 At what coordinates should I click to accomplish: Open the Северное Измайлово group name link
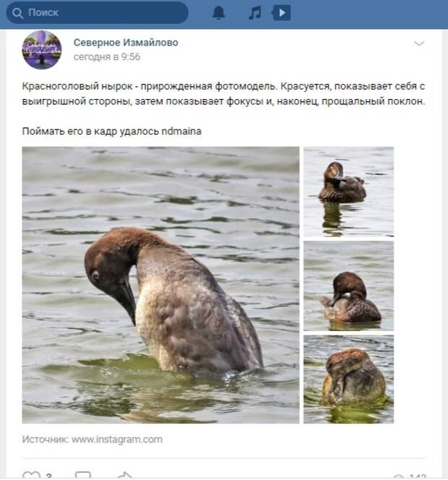point(126,42)
